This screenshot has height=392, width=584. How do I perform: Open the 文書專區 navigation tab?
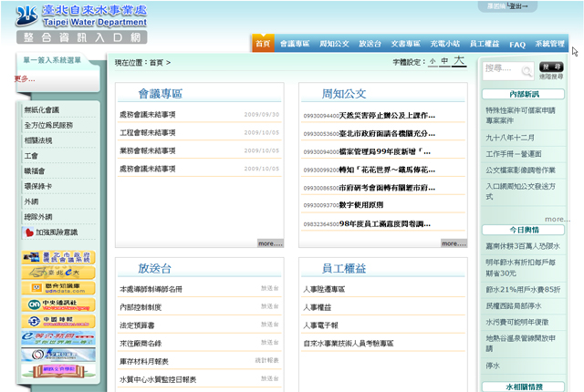coord(405,44)
